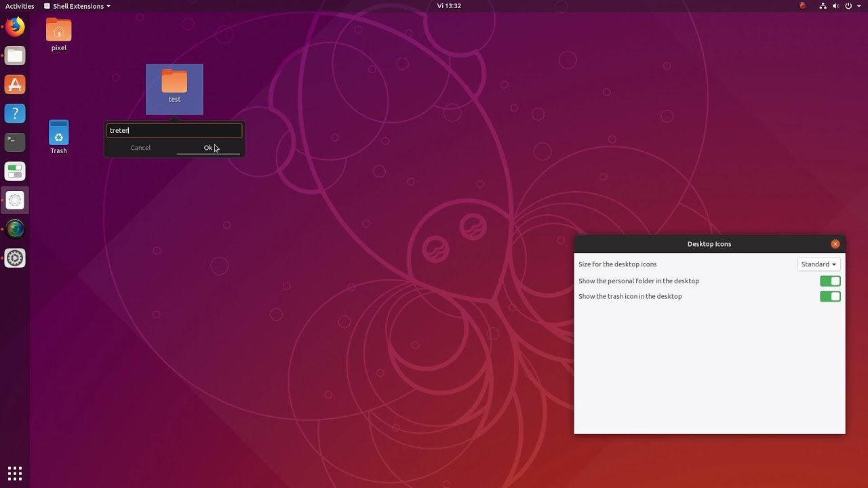Confirm rename with Ok button
The image size is (868, 488).
[208, 148]
